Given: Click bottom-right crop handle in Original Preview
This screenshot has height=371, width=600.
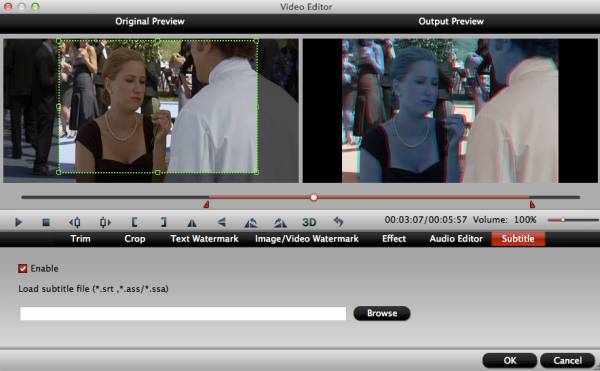Looking at the screenshot, I should point(256,172).
